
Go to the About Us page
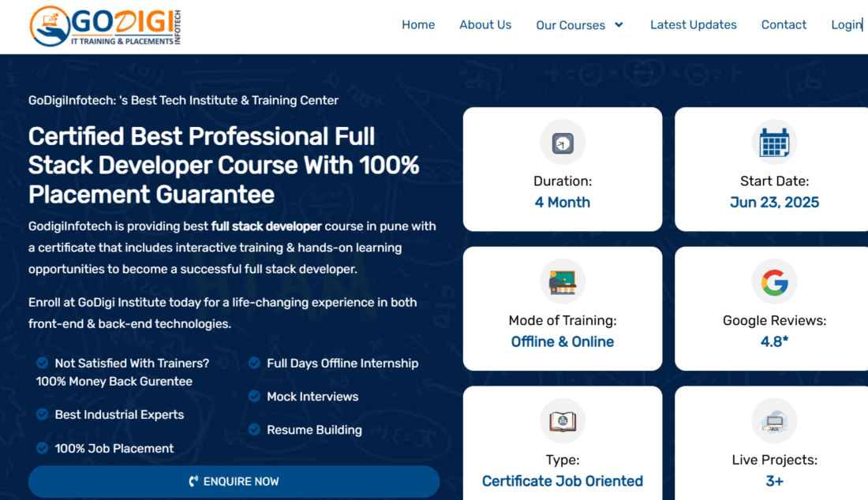tap(485, 24)
